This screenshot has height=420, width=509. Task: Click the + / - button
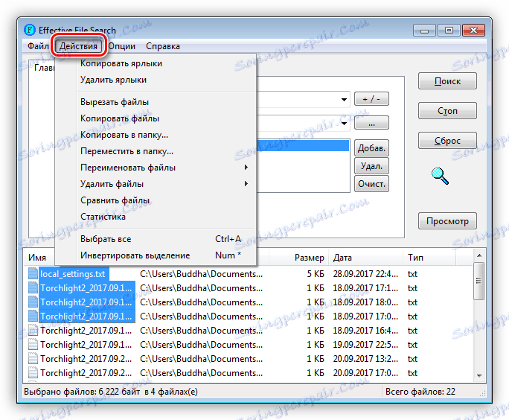(x=371, y=99)
